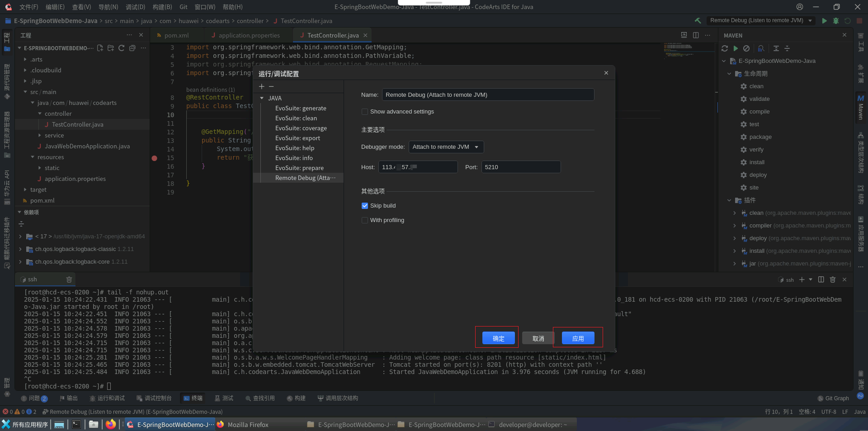868x431 pixels.
Task: Open the 调试控制台 bottom panel tab
Action: pos(154,398)
